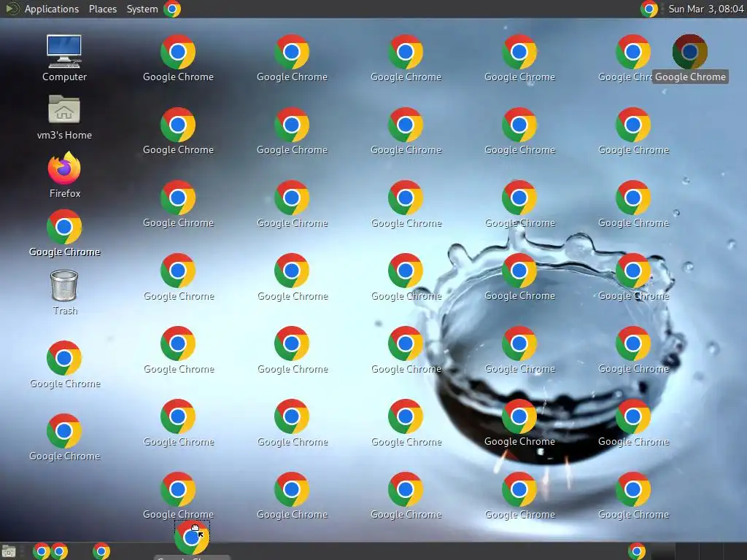Screen dimensions: 747x560
Task: Open the Applications menu
Action: point(52,9)
